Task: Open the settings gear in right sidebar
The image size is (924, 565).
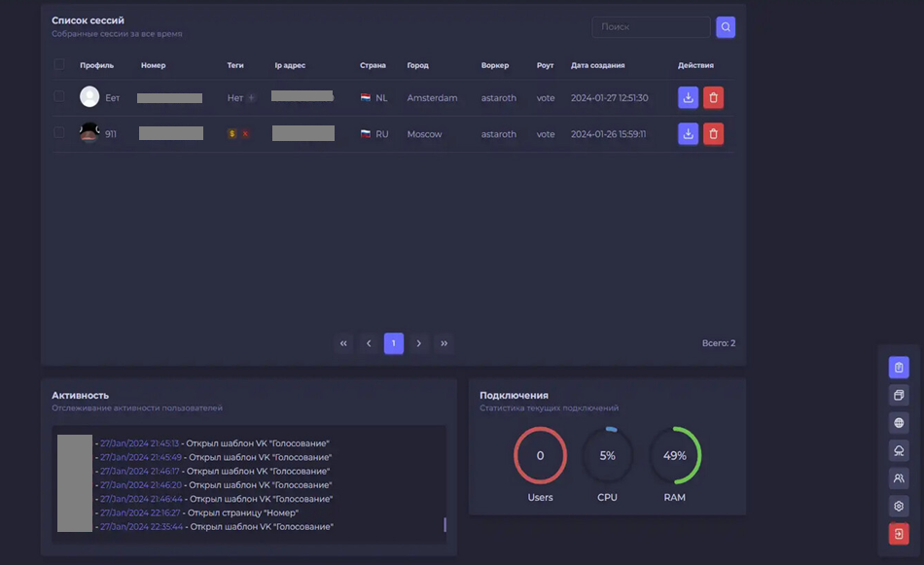Action: pyautogui.click(x=899, y=507)
